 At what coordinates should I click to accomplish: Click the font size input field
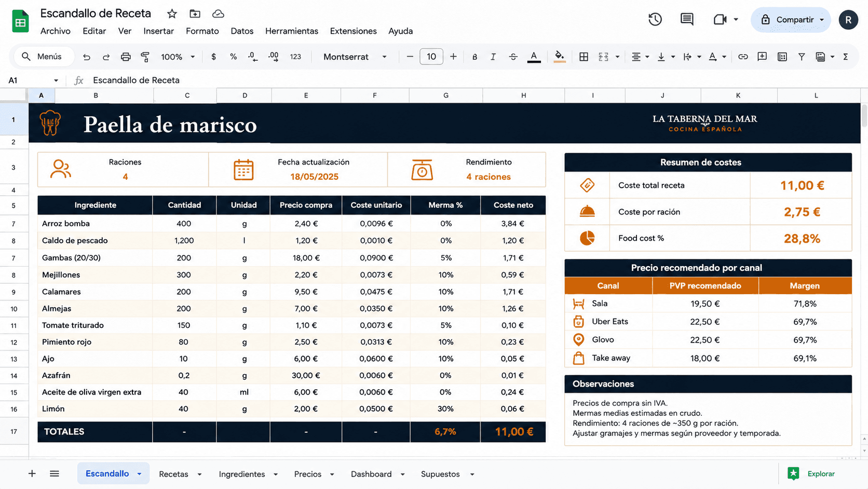[x=431, y=57]
